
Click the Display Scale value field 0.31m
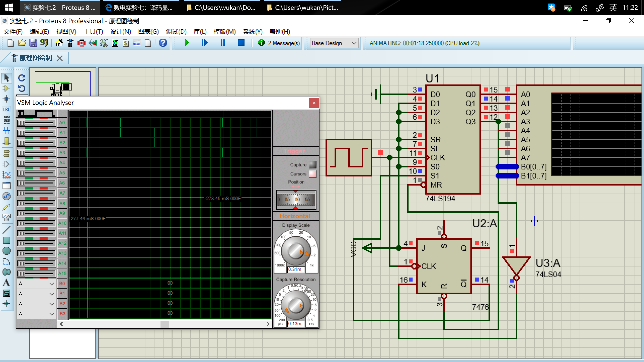[296, 269]
